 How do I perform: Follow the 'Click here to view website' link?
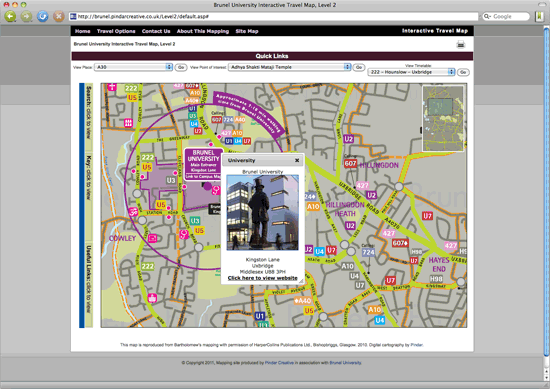(262, 278)
